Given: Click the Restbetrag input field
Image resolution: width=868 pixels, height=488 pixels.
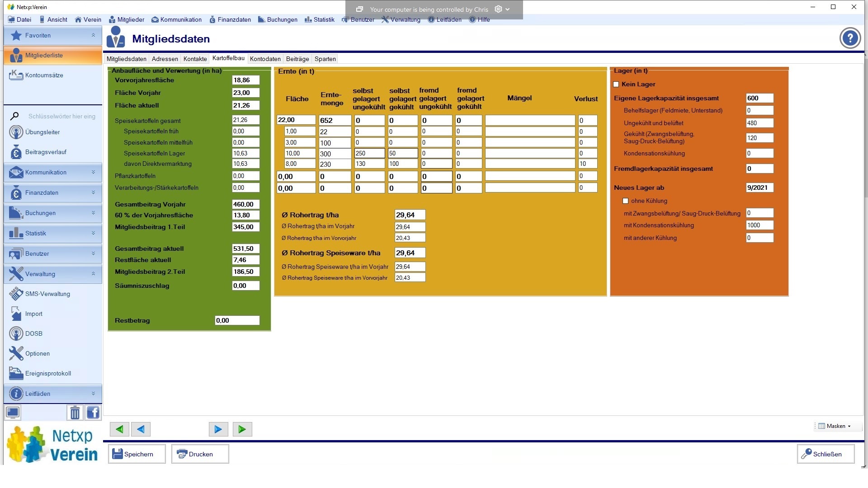Looking at the screenshot, I should point(237,320).
